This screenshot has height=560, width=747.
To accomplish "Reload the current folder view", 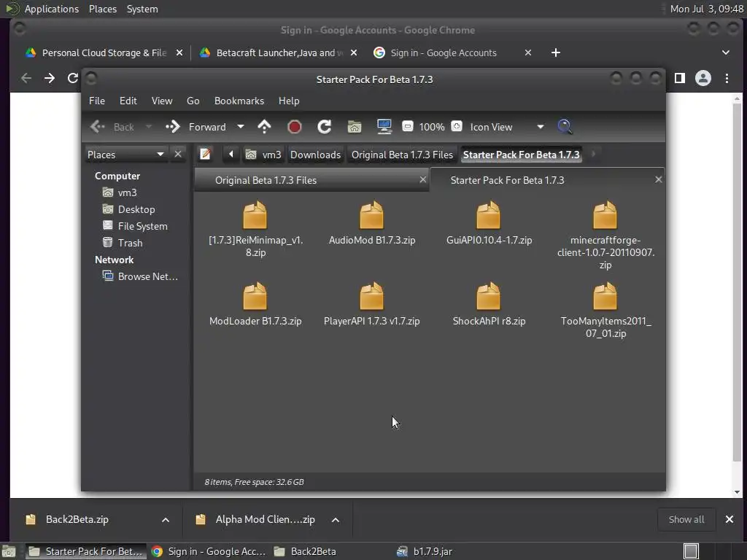I will [x=325, y=127].
